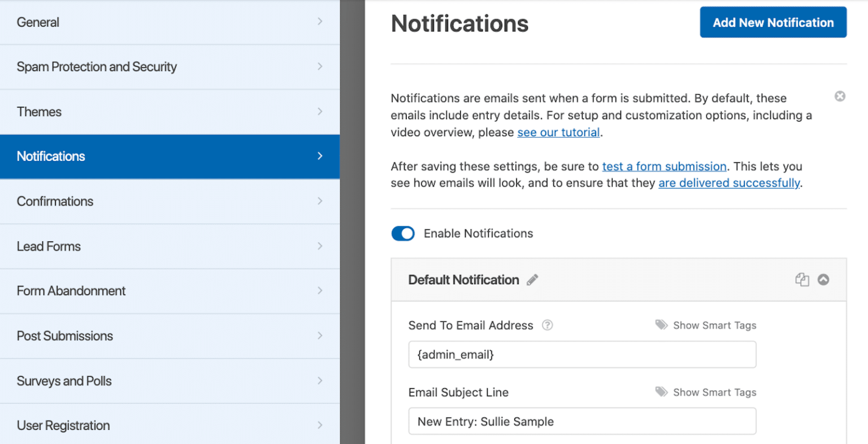The width and height of the screenshot is (868, 444).
Task: Expand the Post Submissions chevron
Action: pos(320,336)
